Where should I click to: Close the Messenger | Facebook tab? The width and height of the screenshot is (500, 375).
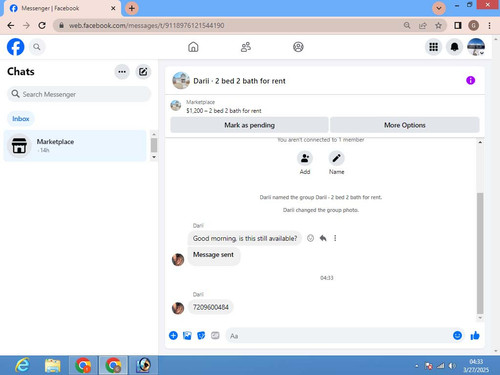[113, 8]
